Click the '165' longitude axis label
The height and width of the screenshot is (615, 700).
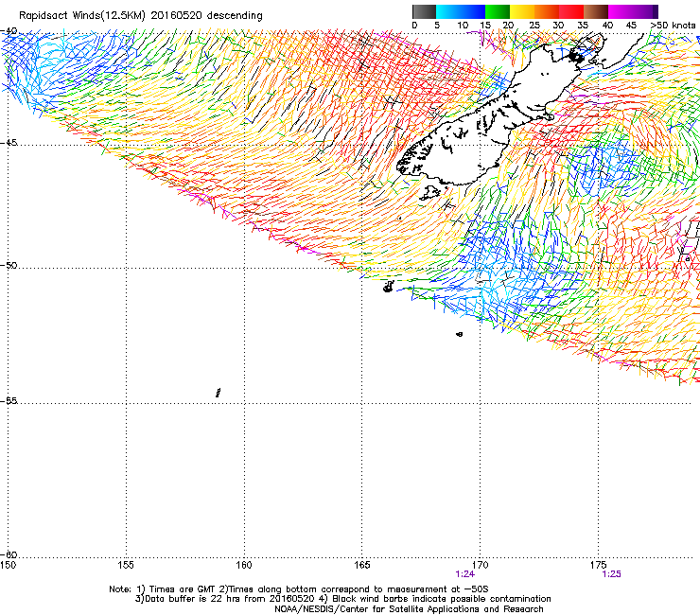point(361,566)
